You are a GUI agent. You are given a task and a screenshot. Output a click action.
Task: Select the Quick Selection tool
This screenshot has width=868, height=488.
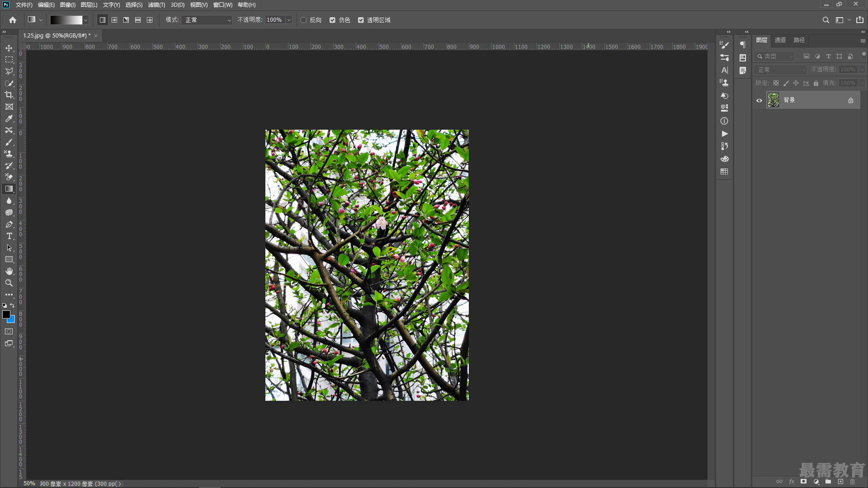(9, 83)
